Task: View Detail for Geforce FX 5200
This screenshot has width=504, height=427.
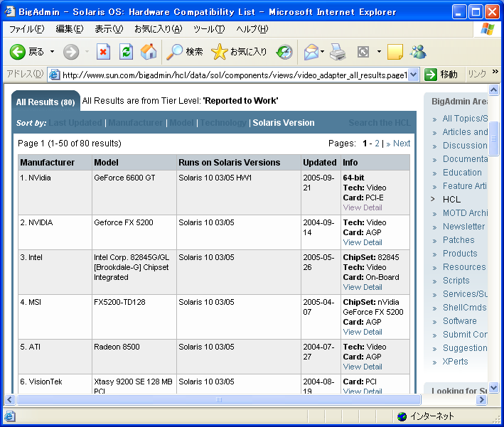Action: [x=363, y=242]
